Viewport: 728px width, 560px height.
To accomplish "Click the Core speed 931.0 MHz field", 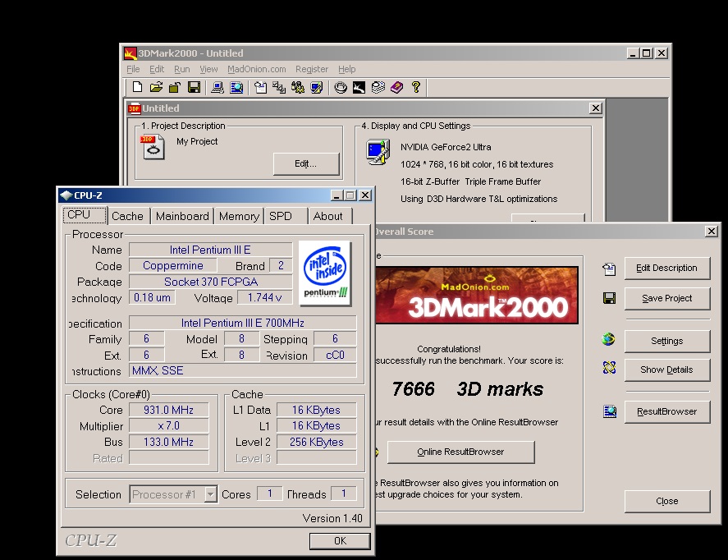I will tap(168, 410).
